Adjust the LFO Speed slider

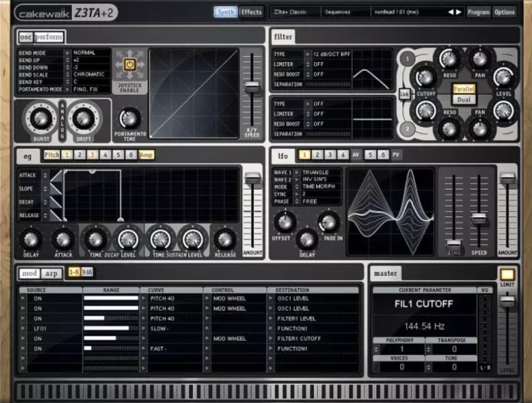[x=479, y=217]
